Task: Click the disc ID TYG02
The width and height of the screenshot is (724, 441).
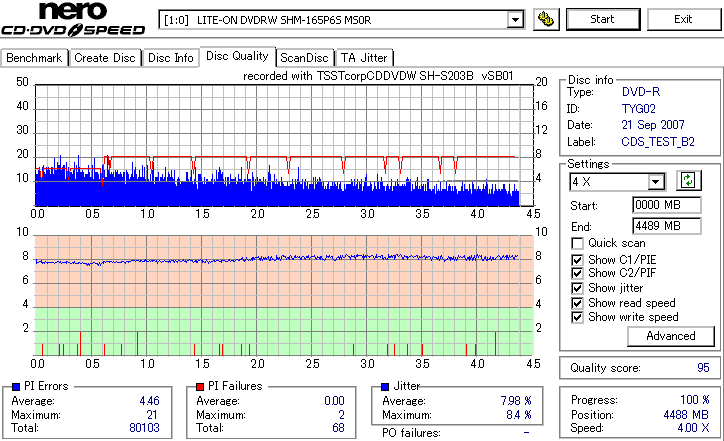Action: (639, 109)
